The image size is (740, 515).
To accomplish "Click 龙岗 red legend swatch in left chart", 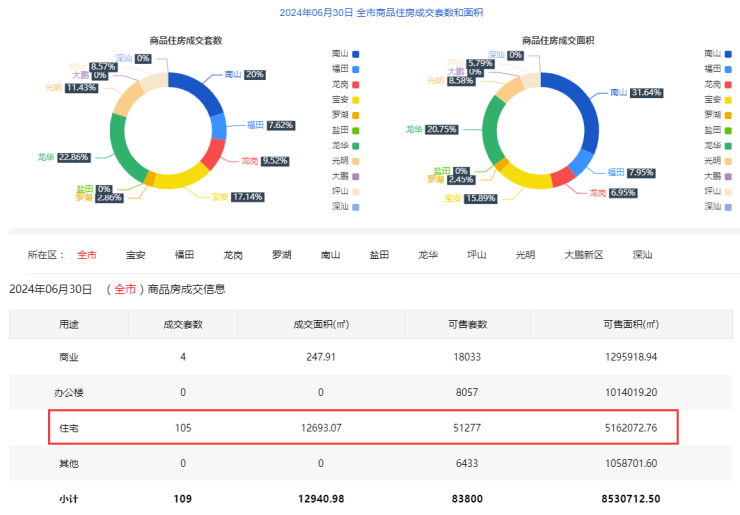I will (x=357, y=84).
